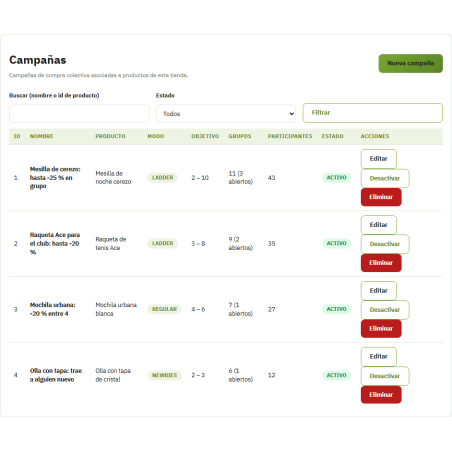Viewport: 452px width, 452px height.
Task: Click the MODO column header
Action: (156, 136)
